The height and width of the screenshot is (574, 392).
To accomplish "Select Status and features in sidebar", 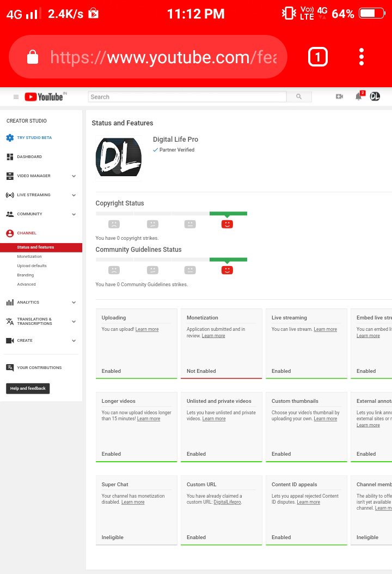I will click(41, 247).
